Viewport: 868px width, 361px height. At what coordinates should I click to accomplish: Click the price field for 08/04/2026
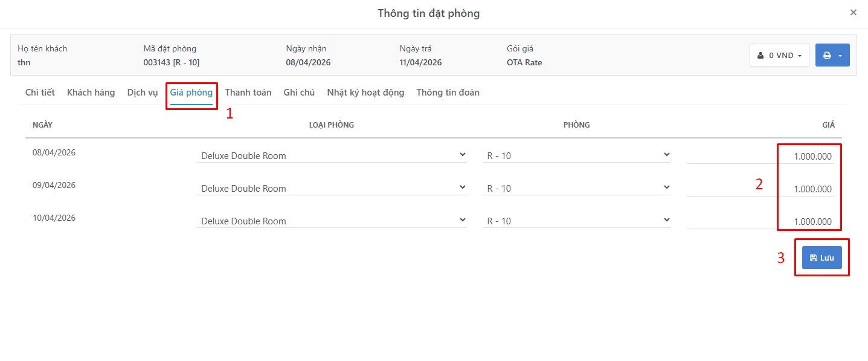click(x=760, y=156)
